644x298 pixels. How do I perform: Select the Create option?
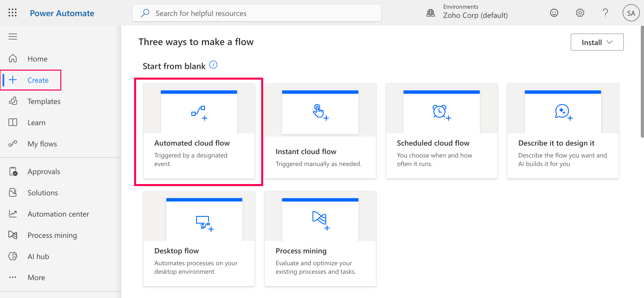(38, 80)
